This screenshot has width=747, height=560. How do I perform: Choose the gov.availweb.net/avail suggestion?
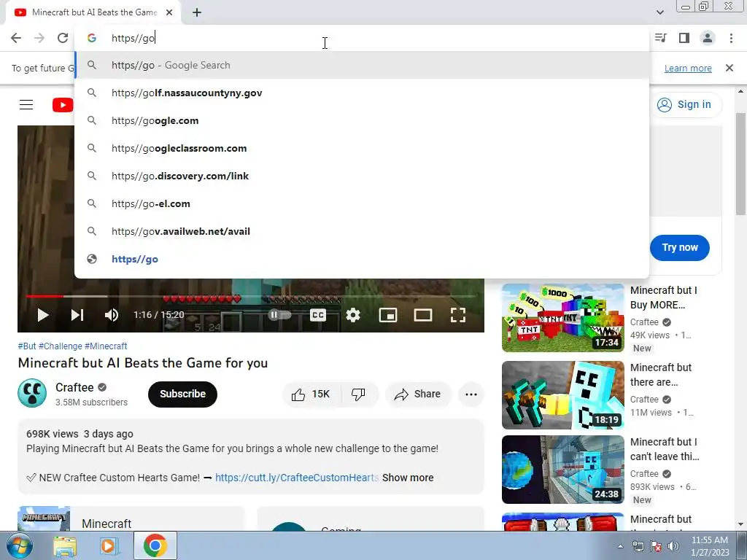click(362, 231)
